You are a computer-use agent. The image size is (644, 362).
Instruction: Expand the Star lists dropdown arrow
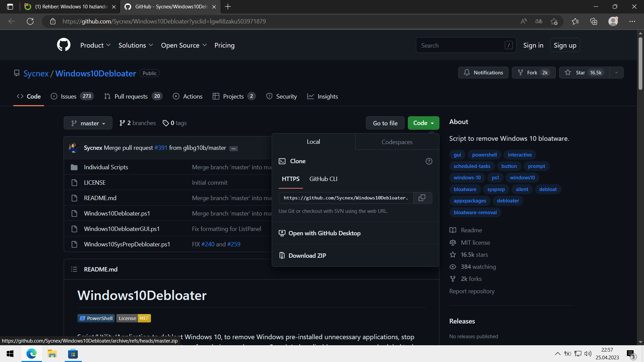tap(616, 73)
